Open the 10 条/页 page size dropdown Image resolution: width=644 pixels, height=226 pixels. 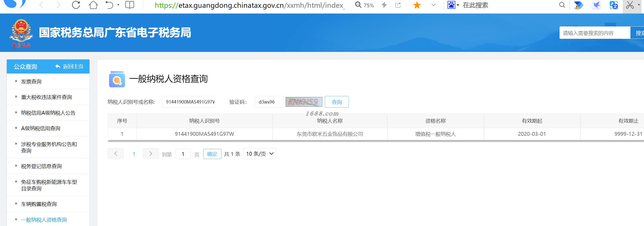(259, 153)
